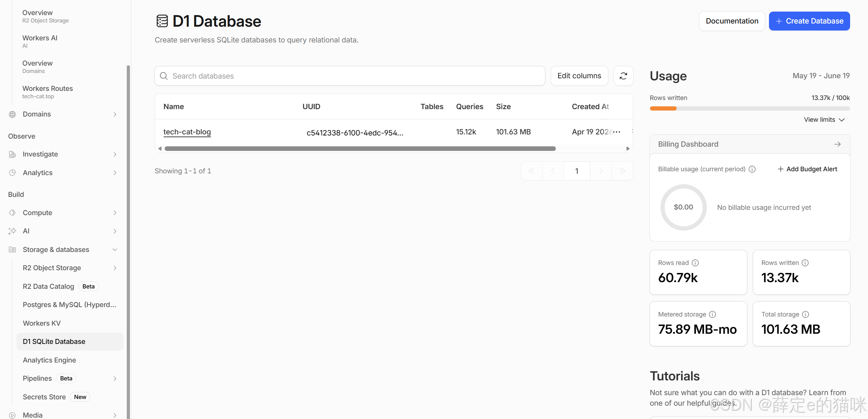Go to next page of databases
Screen dimensions: 868x419
point(601,171)
